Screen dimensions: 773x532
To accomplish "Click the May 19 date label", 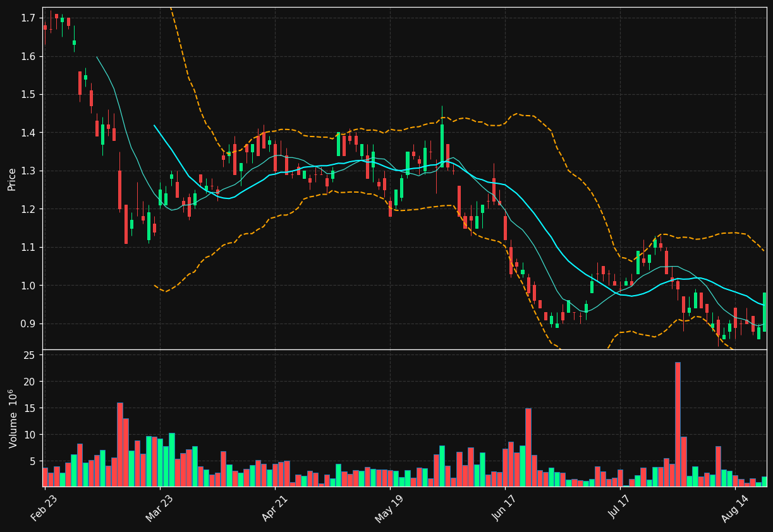I will click(x=389, y=509).
